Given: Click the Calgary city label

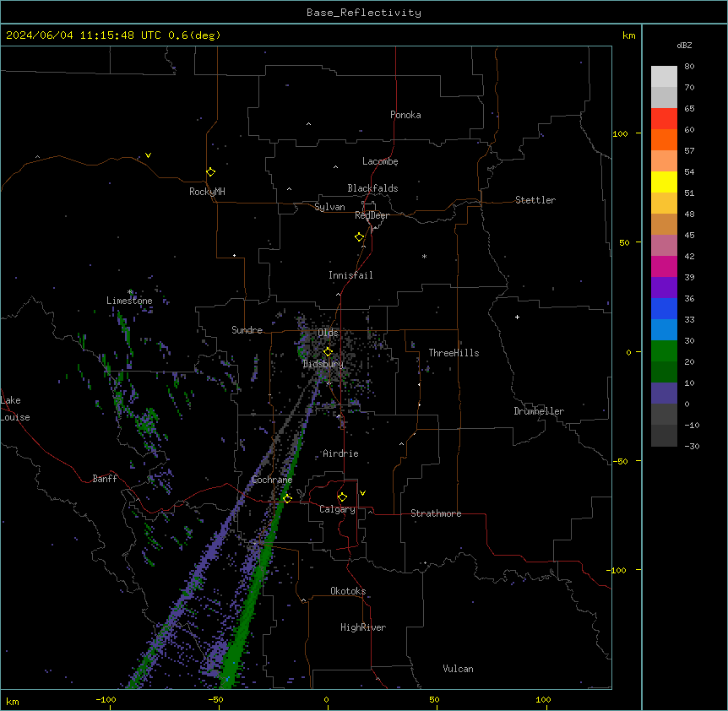Looking at the screenshot, I should 337,509.
